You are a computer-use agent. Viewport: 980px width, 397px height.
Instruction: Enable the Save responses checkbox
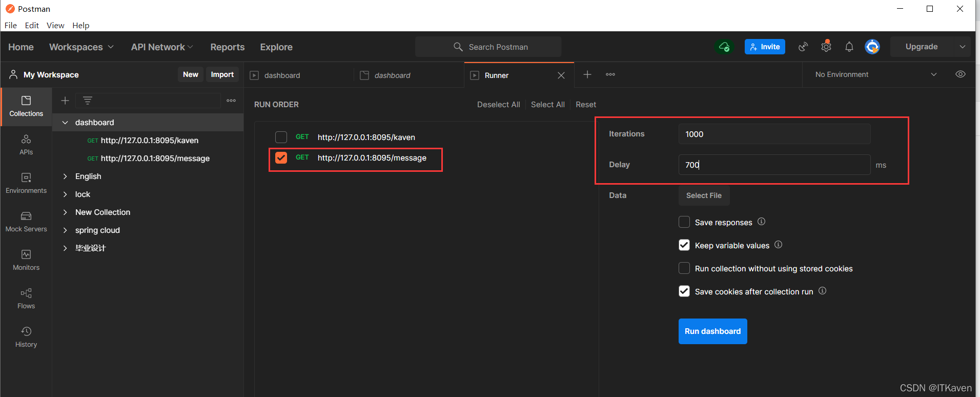(x=684, y=222)
